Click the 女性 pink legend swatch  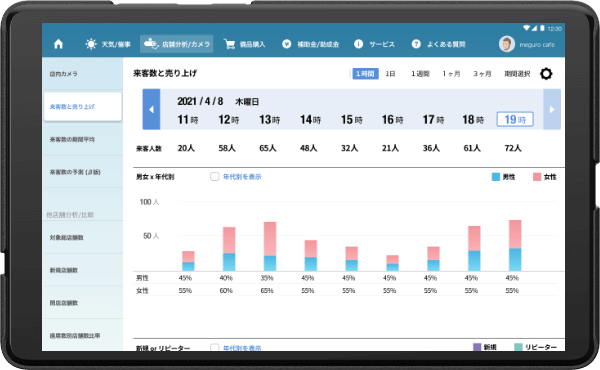point(537,177)
